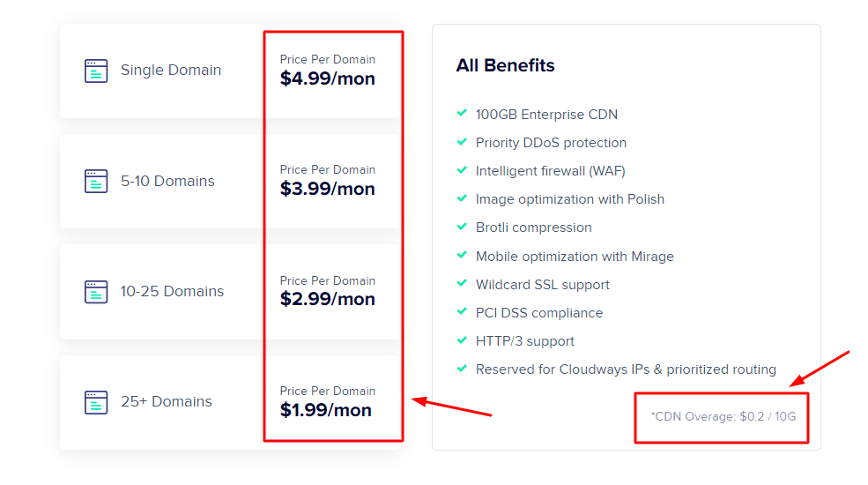Select the 10-25 Domains plan label
The image size is (868, 485).
tap(172, 292)
